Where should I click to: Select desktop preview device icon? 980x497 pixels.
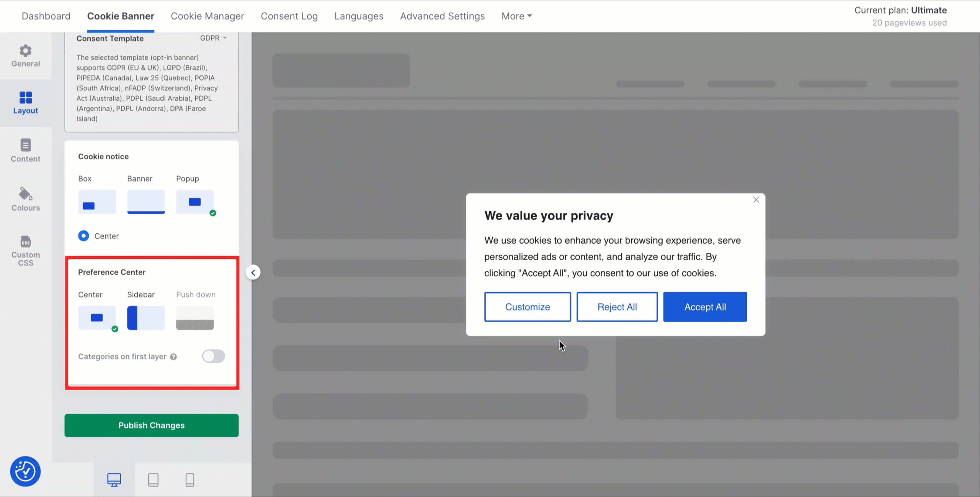coord(114,479)
